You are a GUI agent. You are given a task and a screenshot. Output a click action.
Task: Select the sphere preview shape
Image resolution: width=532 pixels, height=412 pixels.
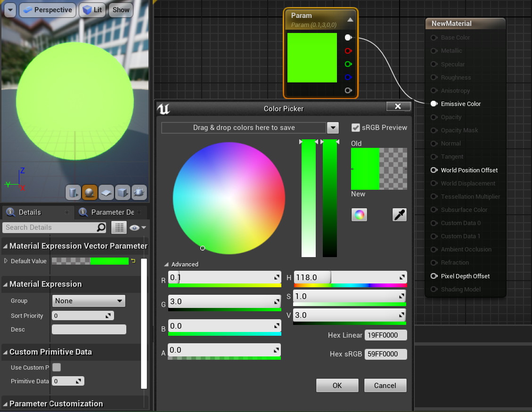tap(90, 192)
